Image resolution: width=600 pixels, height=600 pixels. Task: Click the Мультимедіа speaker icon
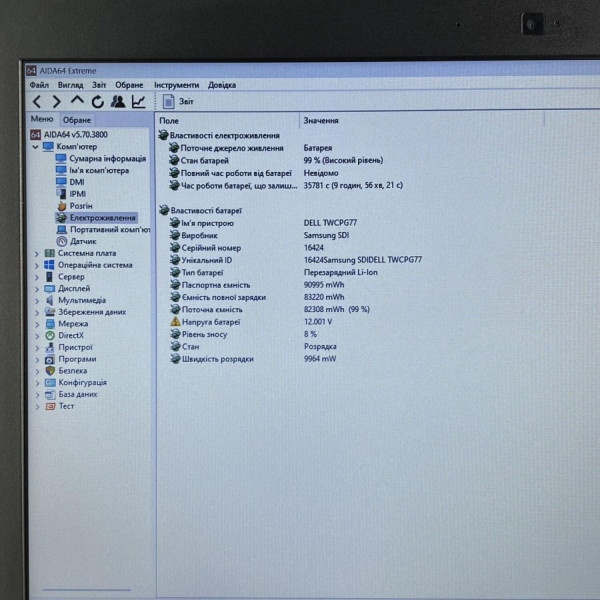click(50, 300)
